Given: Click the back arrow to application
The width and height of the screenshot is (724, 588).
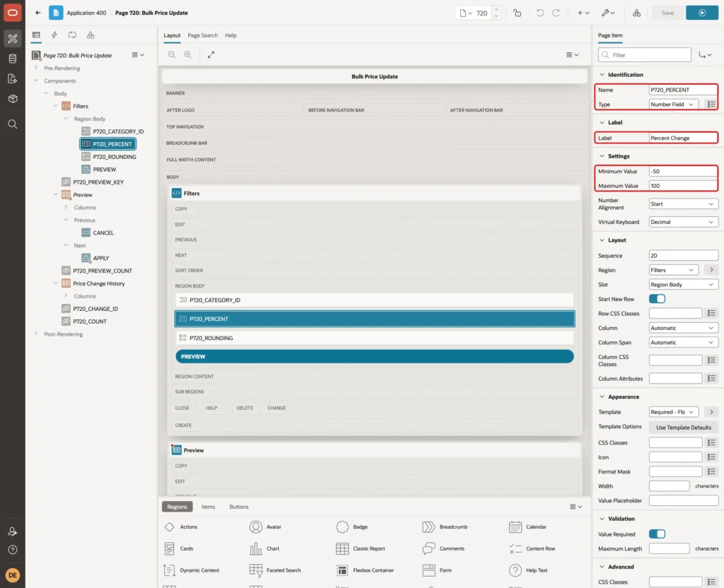Looking at the screenshot, I should point(38,13).
